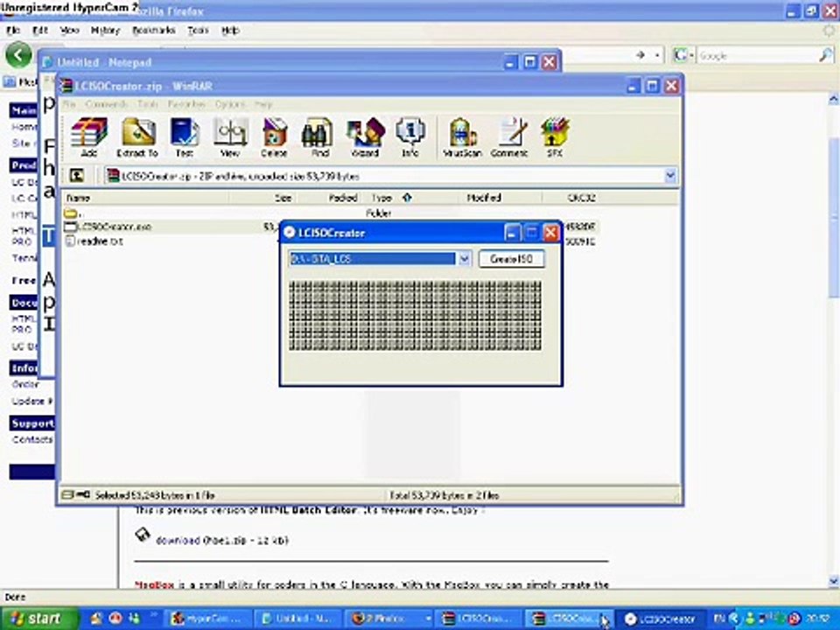
Task: Open archive Info icon
Action: click(x=410, y=137)
